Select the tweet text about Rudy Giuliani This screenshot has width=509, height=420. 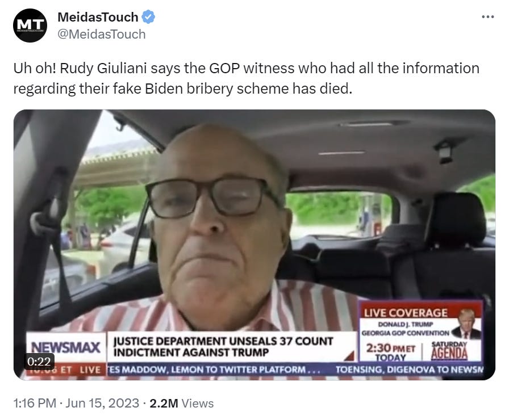coord(246,78)
